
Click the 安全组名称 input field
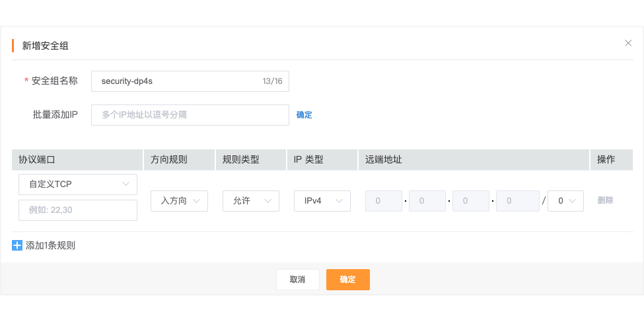click(x=190, y=81)
